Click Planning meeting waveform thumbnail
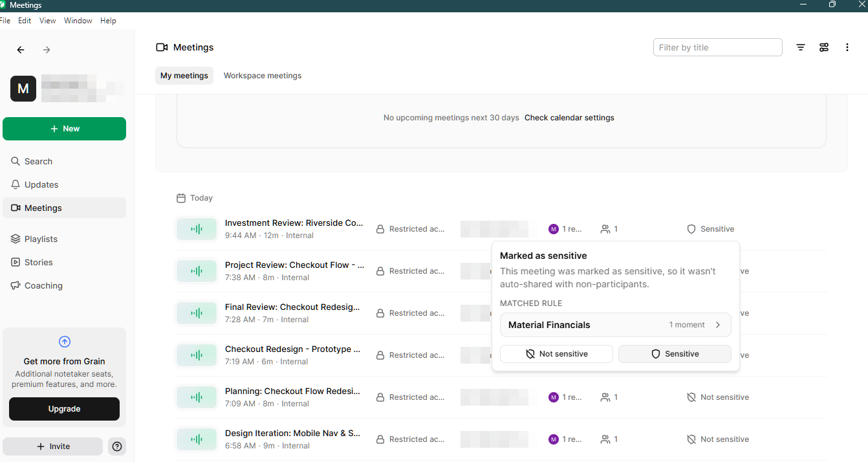Viewport: 868px width, 462px height. pos(197,397)
